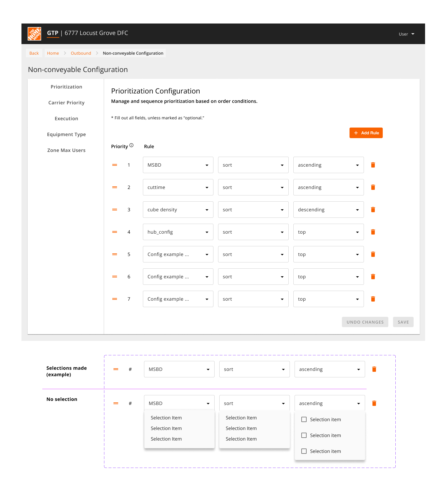Open ascending dropdown in Selections made example
448x487 pixels.
coord(330,369)
